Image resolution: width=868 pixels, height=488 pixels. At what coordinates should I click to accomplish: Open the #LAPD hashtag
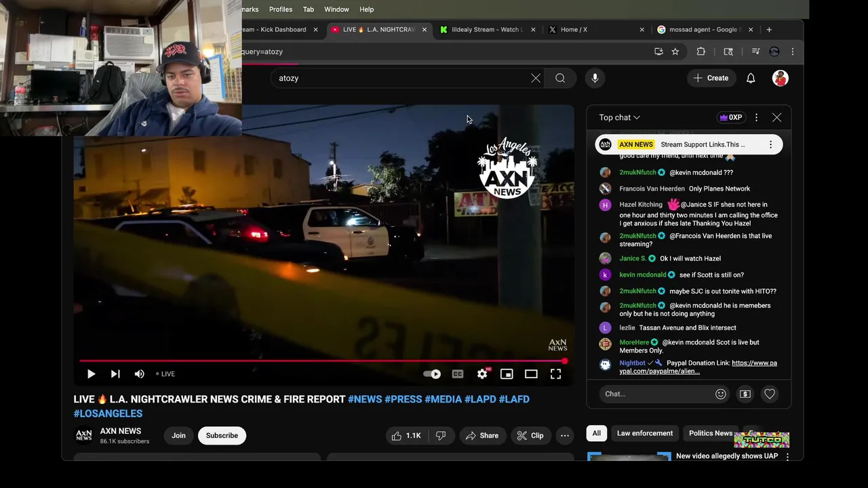(x=480, y=399)
